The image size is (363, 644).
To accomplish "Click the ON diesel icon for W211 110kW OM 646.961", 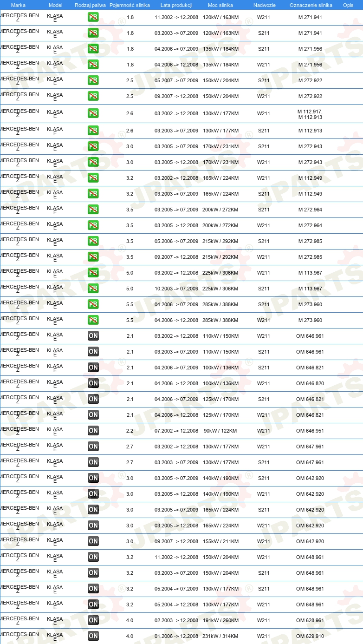I will tap(93, 336).
